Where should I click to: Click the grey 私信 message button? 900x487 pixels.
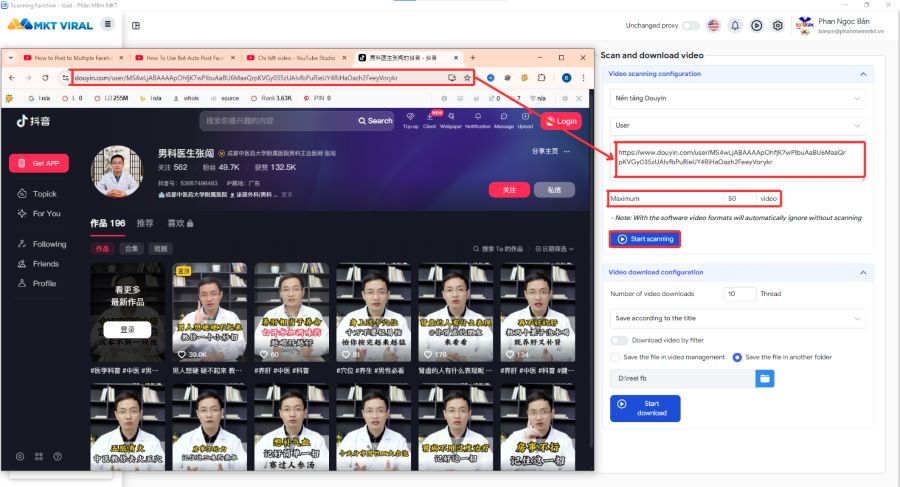click(554, 190)
